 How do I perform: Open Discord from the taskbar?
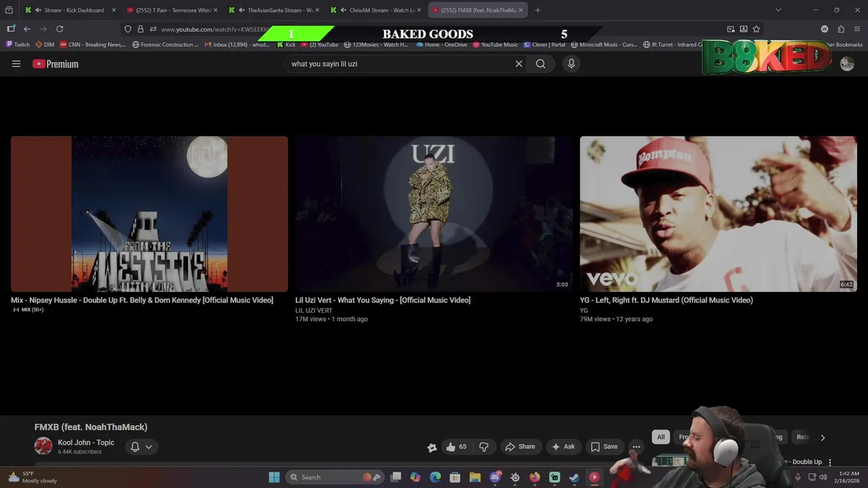[496, 477]
